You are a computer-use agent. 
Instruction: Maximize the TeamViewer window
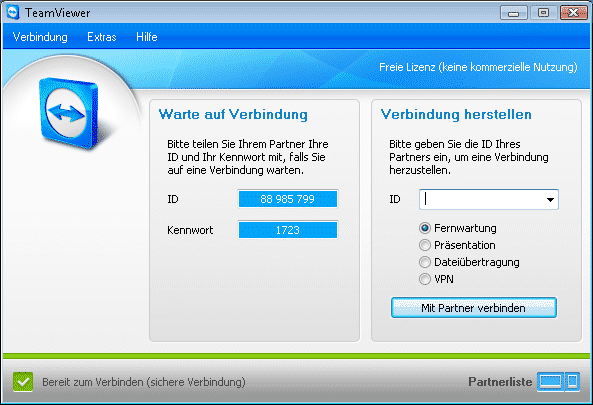click(543, 13)
